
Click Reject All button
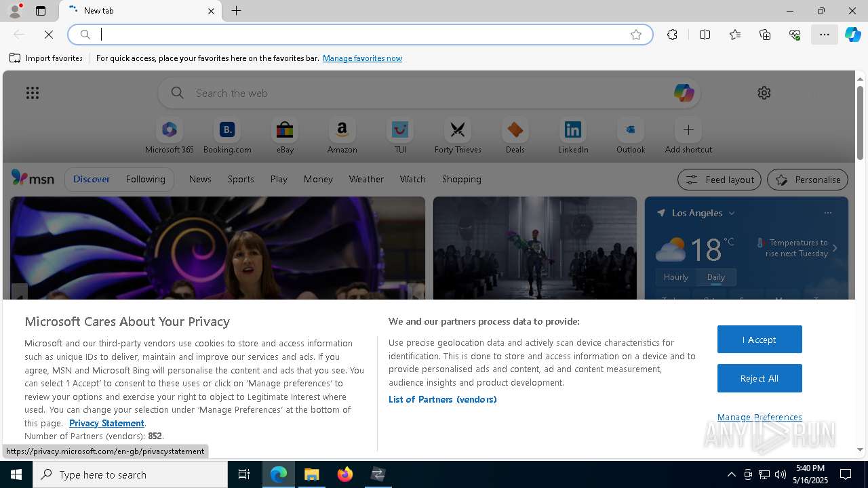click(x=759, y=378)
